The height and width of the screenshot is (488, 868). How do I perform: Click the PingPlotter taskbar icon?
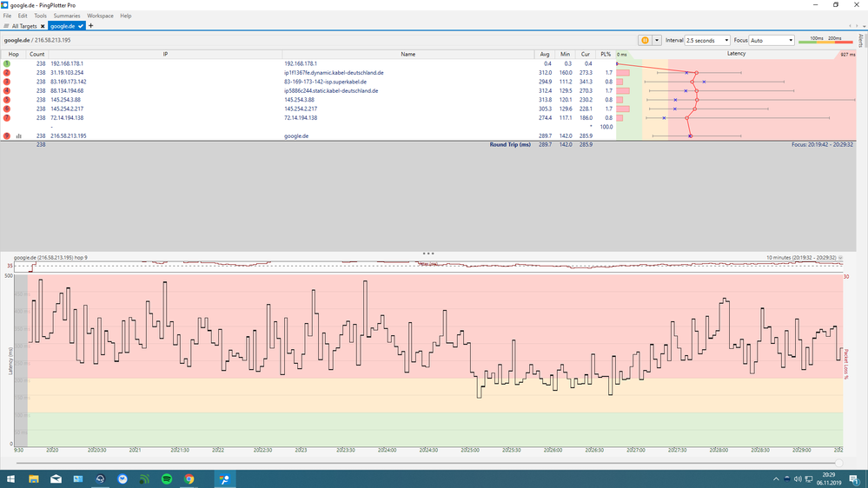point(225,479)
